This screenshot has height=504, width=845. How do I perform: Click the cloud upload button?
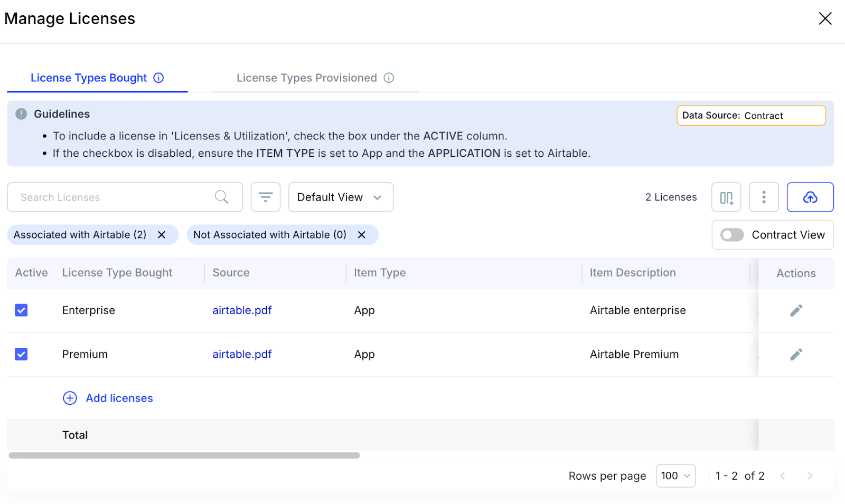[810, 197]
